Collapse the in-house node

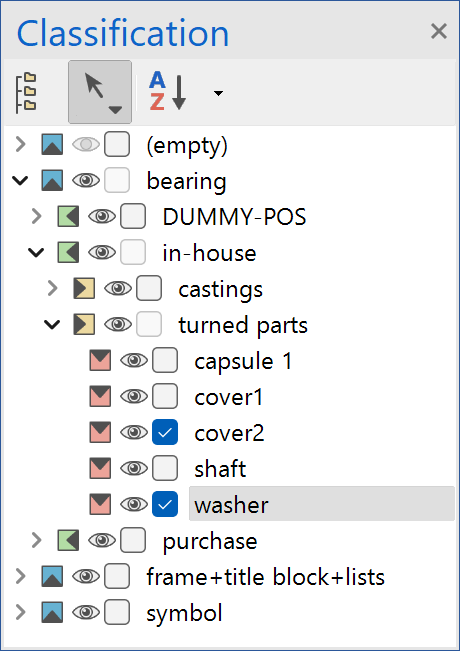coord(36,252)
